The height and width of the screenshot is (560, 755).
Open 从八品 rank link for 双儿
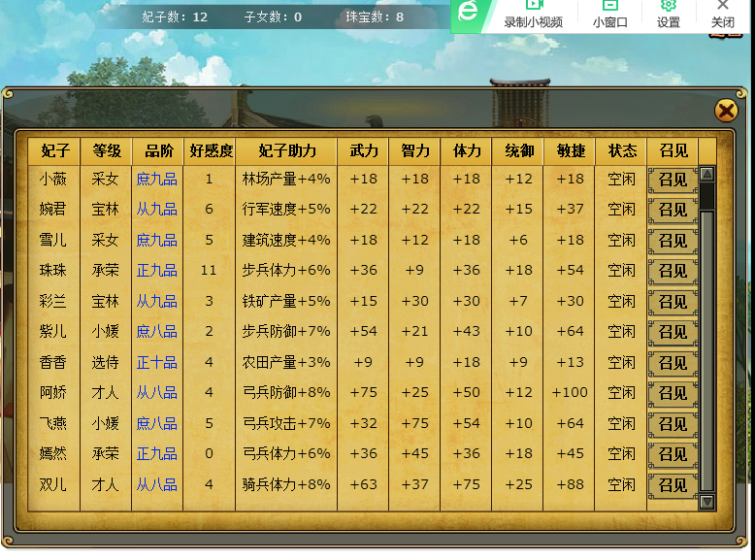[156, 484]
